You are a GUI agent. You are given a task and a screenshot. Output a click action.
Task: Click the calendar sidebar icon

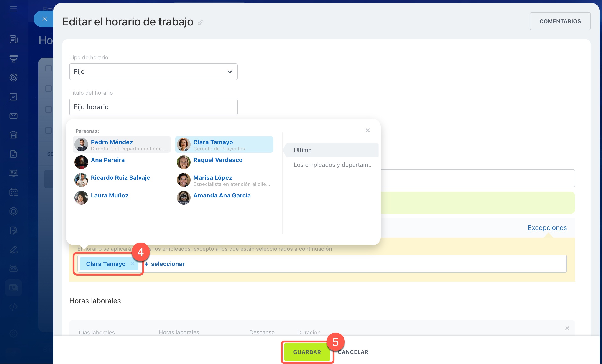pyautogui.click(x=13, y=192)
